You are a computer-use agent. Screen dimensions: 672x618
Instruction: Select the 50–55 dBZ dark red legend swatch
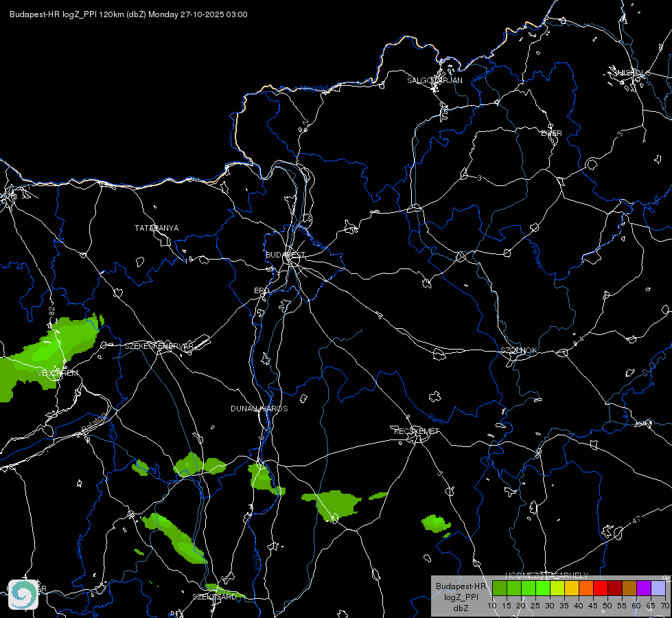click(615, 588)
